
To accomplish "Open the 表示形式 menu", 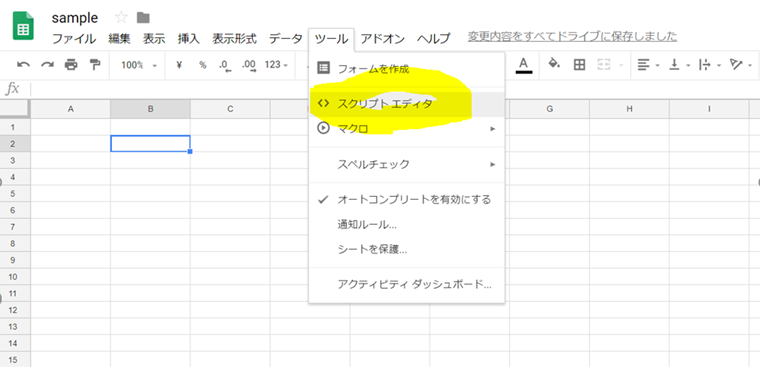I will [234, 39].
